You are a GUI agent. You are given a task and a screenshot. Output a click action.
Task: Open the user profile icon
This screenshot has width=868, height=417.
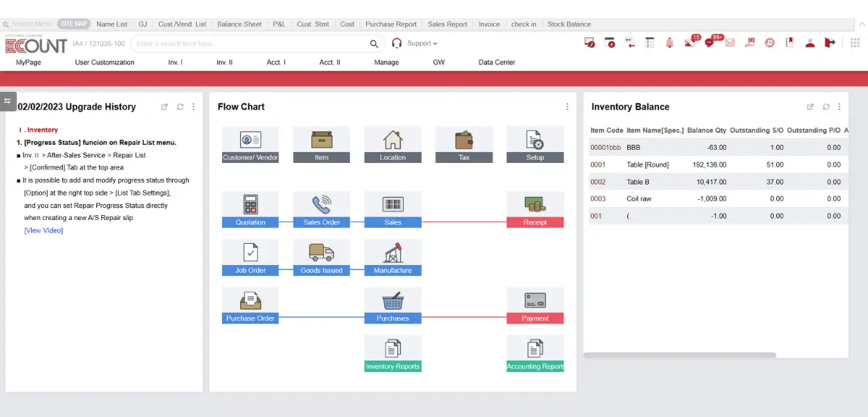pyautogui.click(x=810, y=43)
